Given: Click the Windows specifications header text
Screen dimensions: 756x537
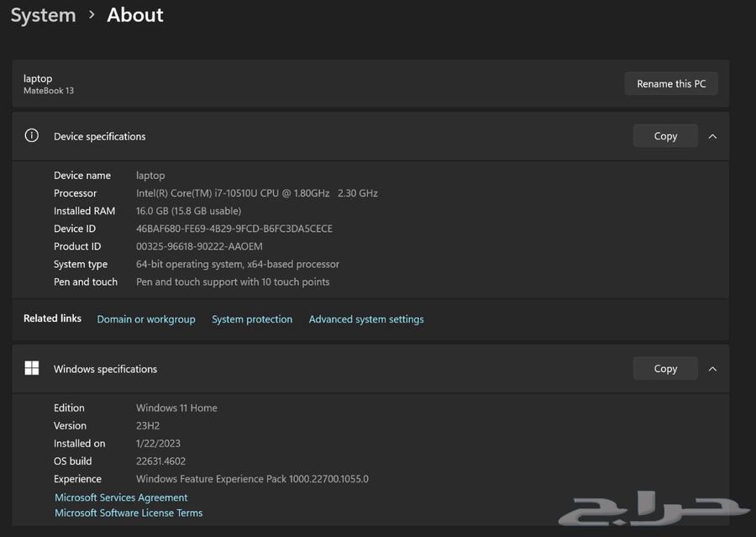Looking at the screenshot, I should tap(106, 369).
